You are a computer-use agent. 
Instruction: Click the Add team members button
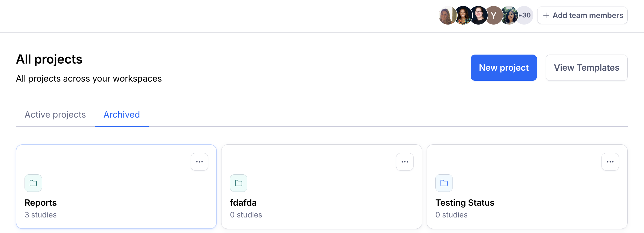pos(582,15)
